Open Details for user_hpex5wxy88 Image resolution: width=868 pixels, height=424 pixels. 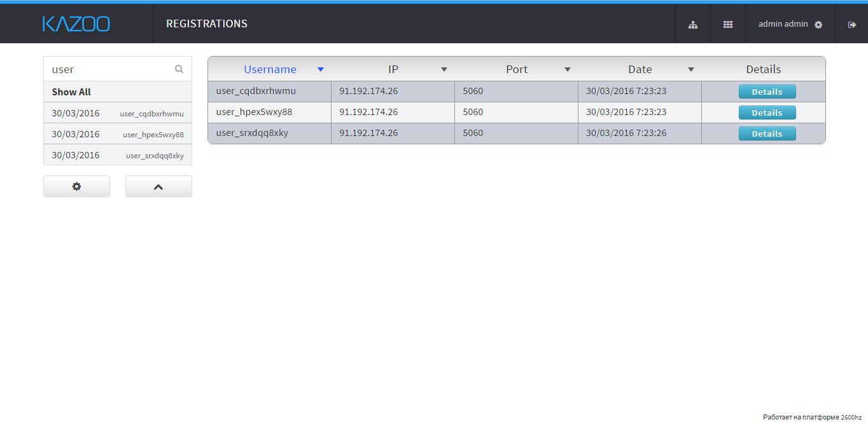click(767, 113)
